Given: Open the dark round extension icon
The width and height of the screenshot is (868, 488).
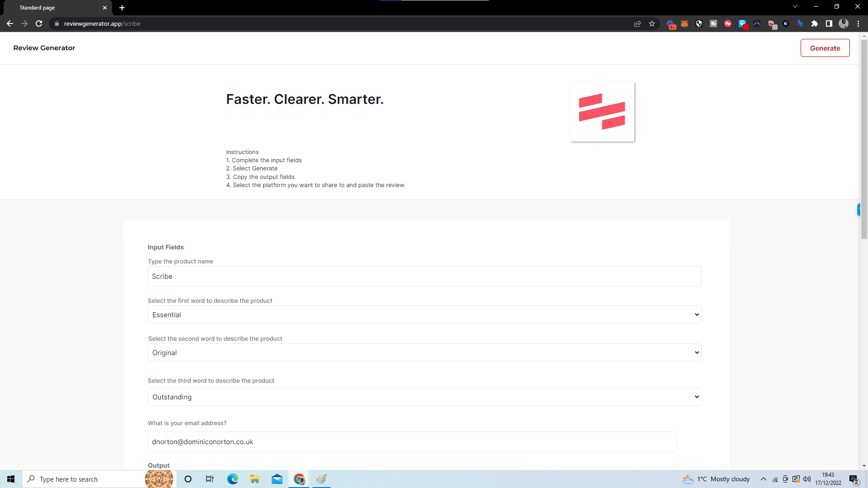Looking at the screenshot, I should coord(786,23).
